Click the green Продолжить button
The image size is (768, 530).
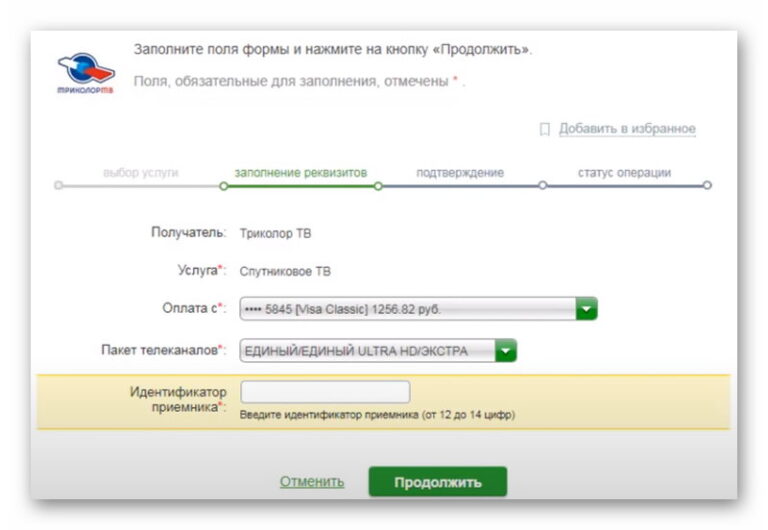438,482
